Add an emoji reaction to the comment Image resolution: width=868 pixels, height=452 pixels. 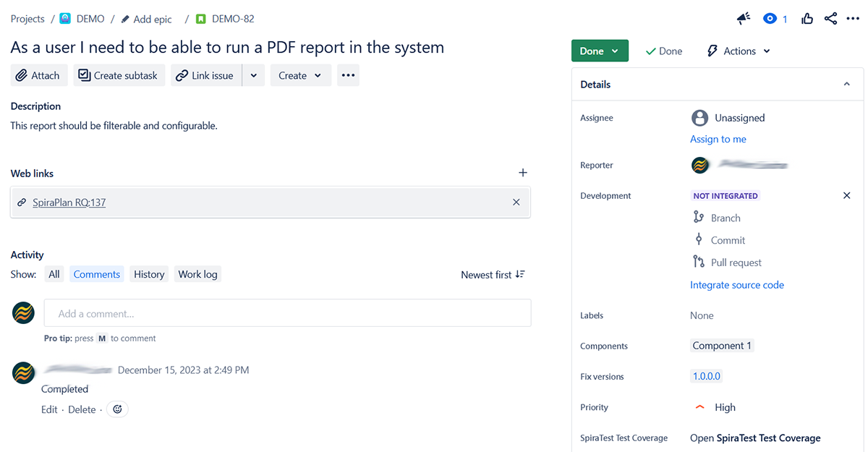tap(117, 409)
